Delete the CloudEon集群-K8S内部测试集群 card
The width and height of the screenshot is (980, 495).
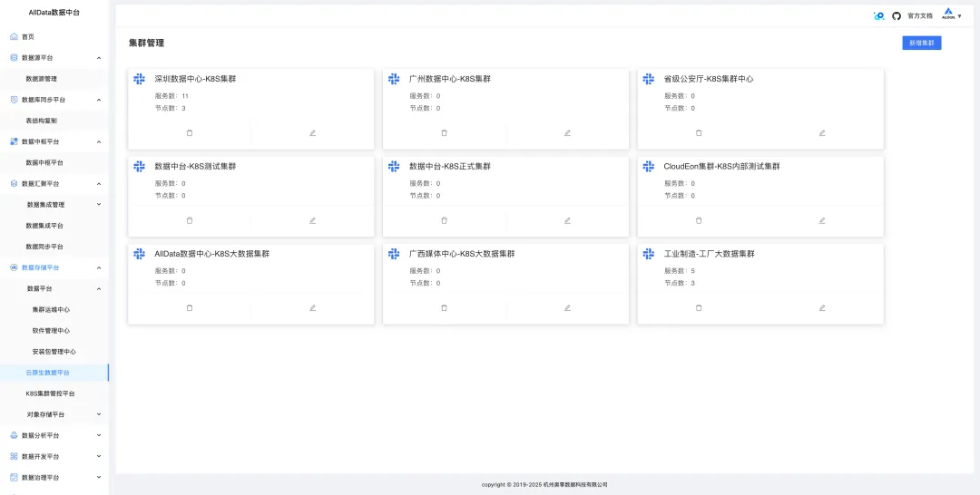[x=699, y=220]
